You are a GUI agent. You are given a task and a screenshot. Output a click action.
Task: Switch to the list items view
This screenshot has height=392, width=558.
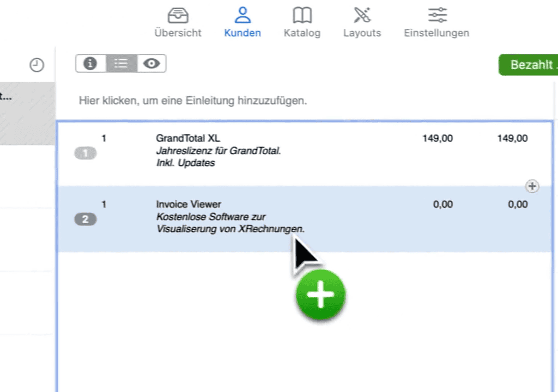click(x=121, y=64)
